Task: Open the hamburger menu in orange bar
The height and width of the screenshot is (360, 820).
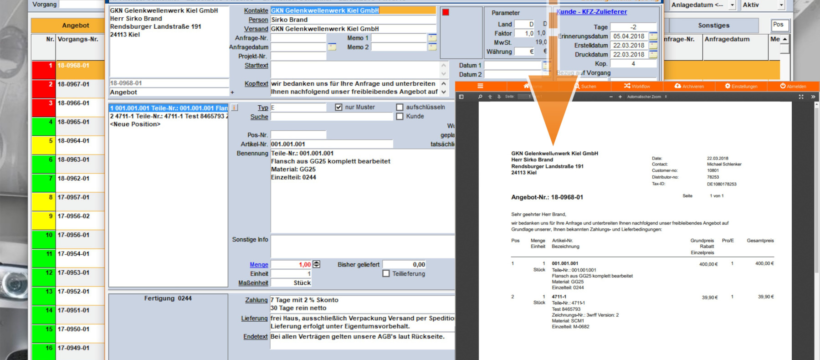Action: tap(480, 86)
